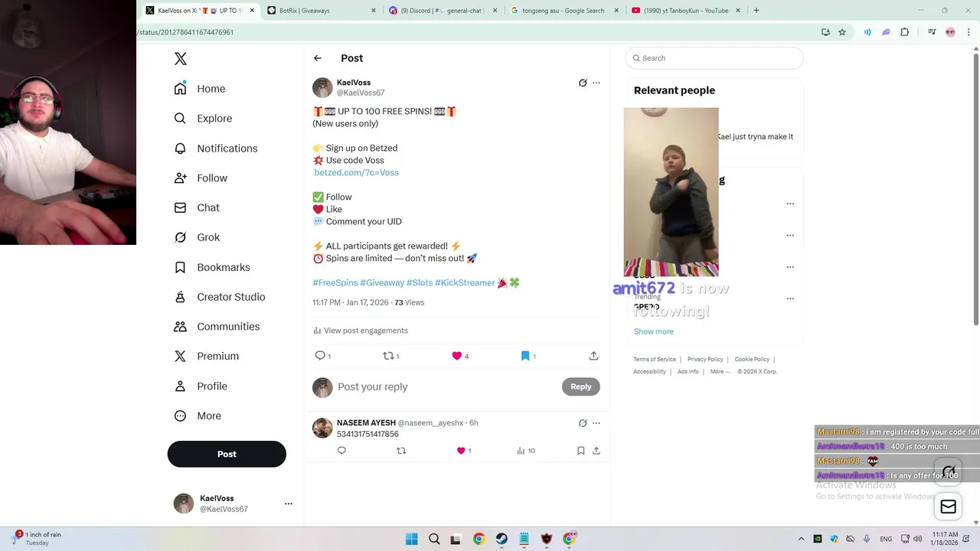
Task: Click the floating messages envelope icon
Action: click(x=949, y=507)
